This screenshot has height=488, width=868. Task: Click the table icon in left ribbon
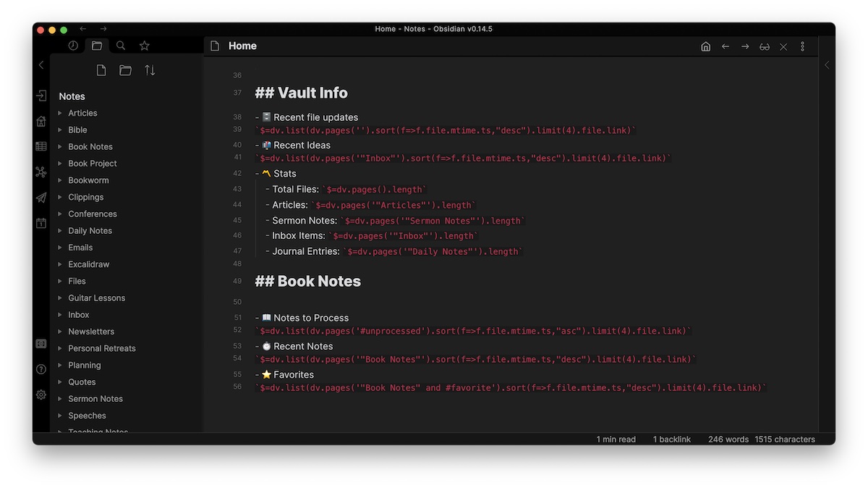click(x=41, y=146)
